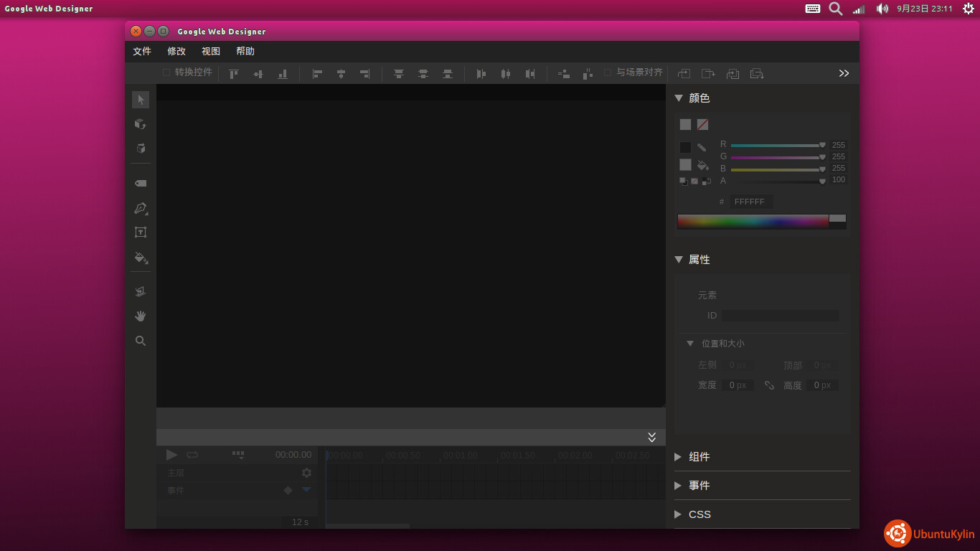This screenshot has width=980, height=551.
Task: Choose the Pen tool in the toolbox
Action: [x=141, y=209]
